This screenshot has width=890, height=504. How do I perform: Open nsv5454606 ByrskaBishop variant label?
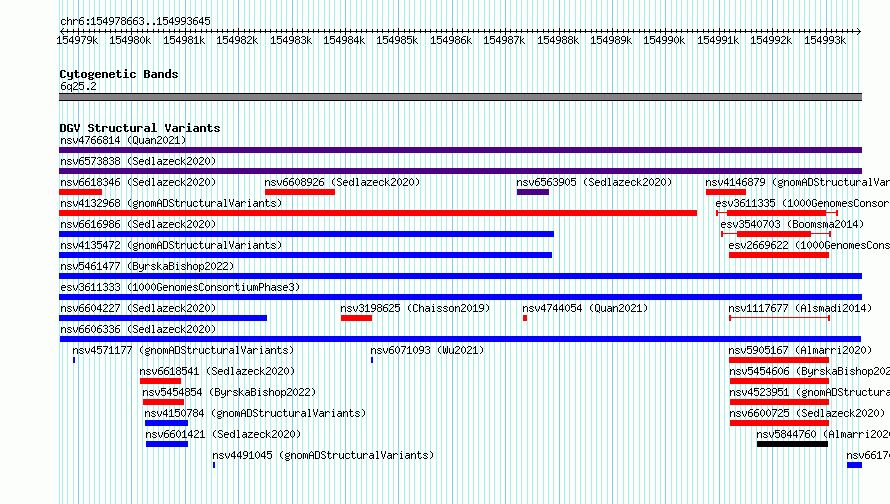click(x=809, y=371)
